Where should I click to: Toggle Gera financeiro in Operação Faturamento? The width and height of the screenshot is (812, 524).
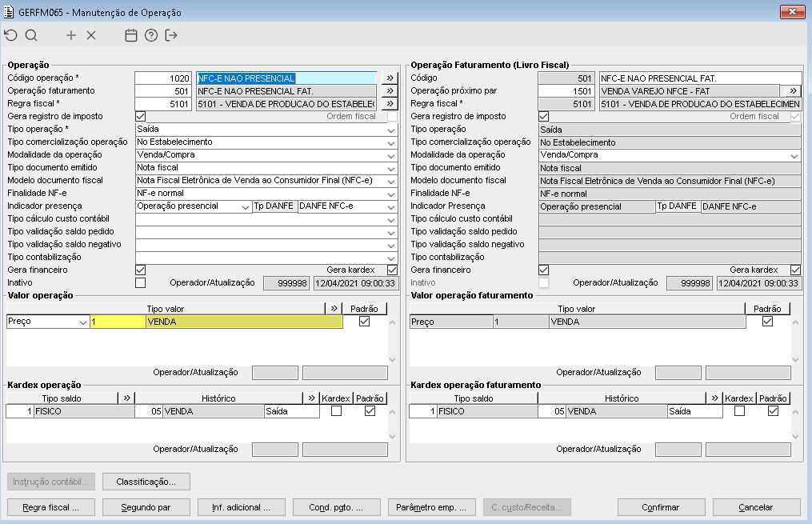click(544, 270)
